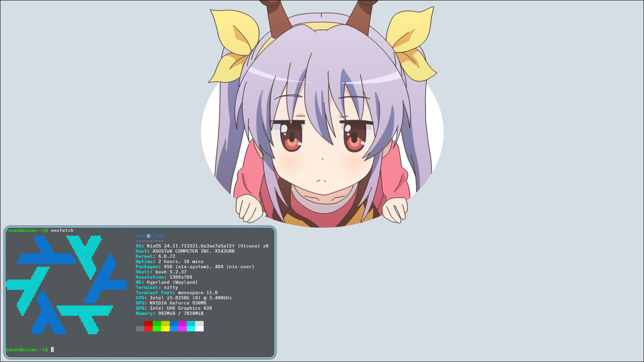This screenshot has width=644, height=362.
Task: Click the CPU Intel i5-8250U line
Action: [x=184, y=298]
